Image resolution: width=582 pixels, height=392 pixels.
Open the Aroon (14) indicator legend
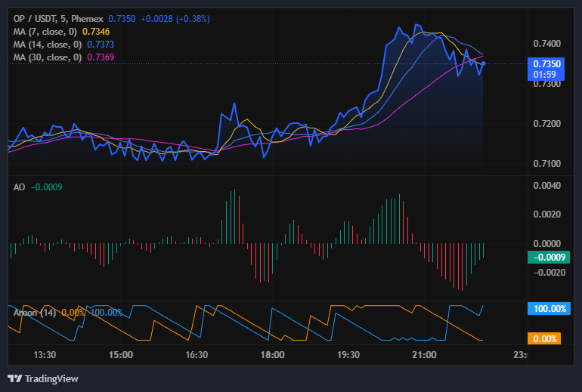(x=35, y=312)
